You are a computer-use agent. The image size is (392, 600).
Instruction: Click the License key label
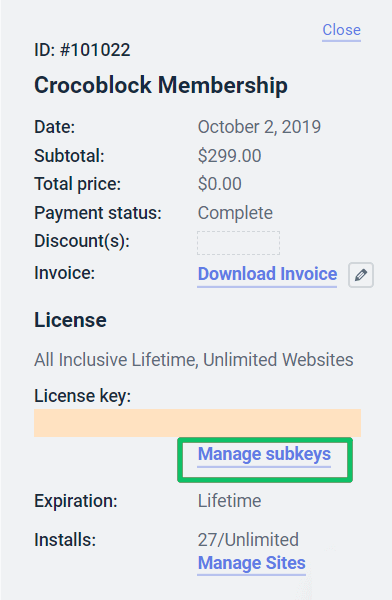[x=82, y=396]
